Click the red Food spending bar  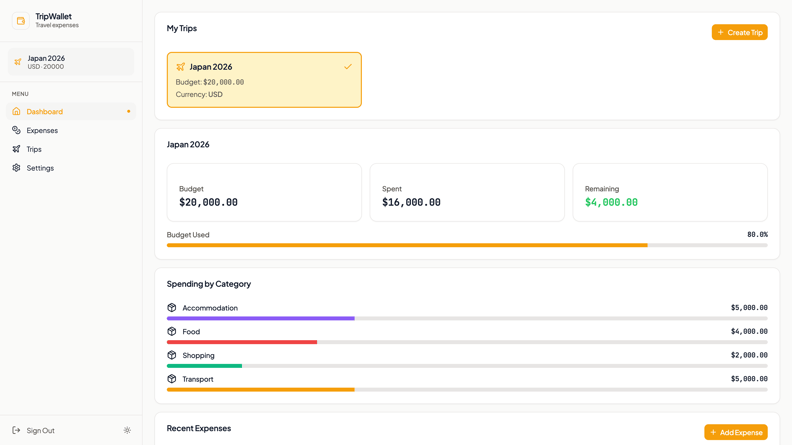click(x=242, y=342)
